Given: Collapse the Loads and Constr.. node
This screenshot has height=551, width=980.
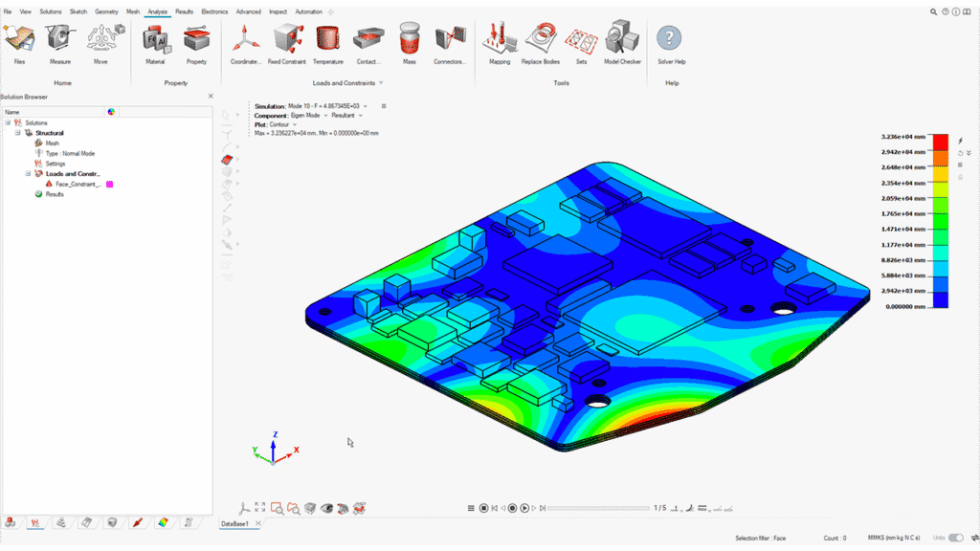Looking at the screenshot, I should [x=28, y=174].
